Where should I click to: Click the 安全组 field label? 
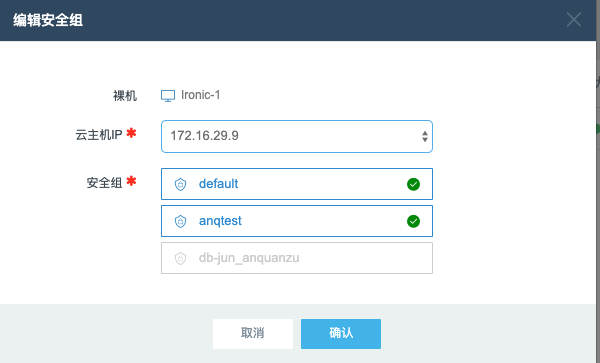coord(104,183)
